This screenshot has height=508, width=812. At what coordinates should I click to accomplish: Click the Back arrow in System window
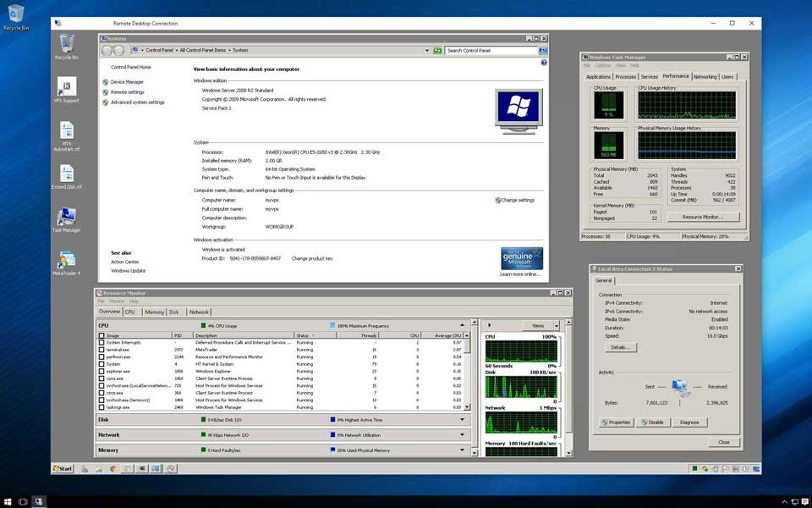coord(107,51)
